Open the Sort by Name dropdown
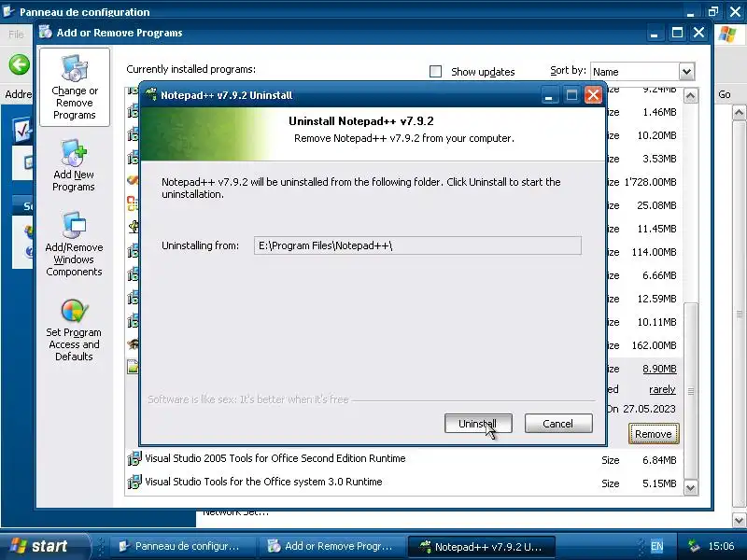 (x=686, y=72)
